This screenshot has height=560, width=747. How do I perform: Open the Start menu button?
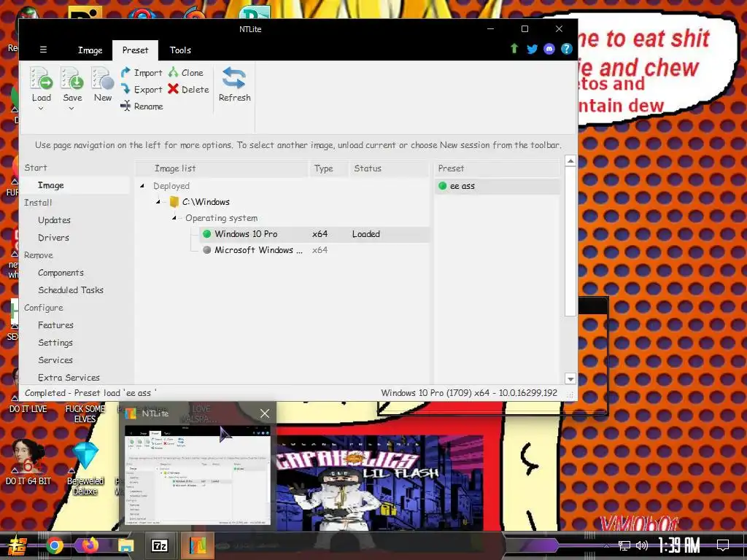[x=17, y=545]
